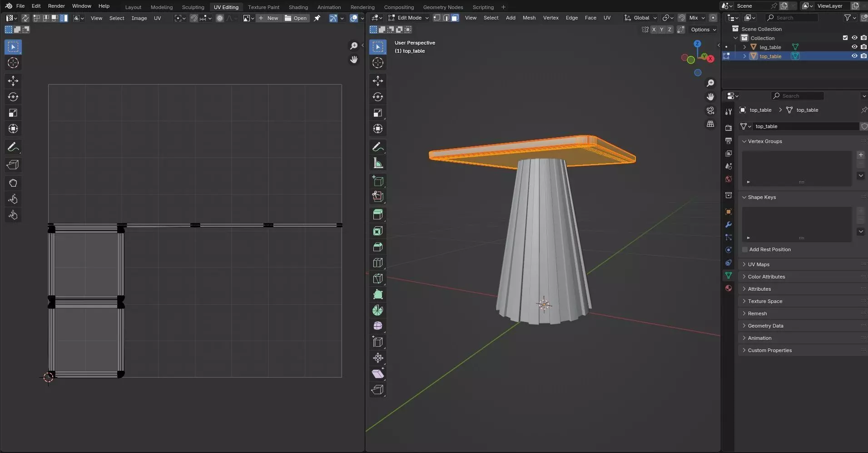The height and width of the screenshot is (453, 868).
Task: Open the Vertex menu in 3D viewport
Action: (551, 18)
